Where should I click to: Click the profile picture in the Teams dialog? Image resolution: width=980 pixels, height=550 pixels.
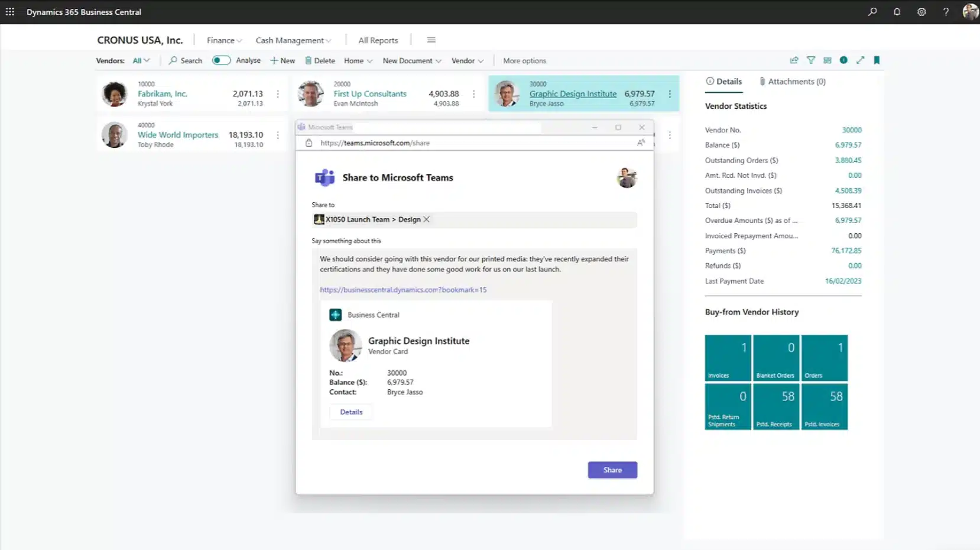point(627,177)
